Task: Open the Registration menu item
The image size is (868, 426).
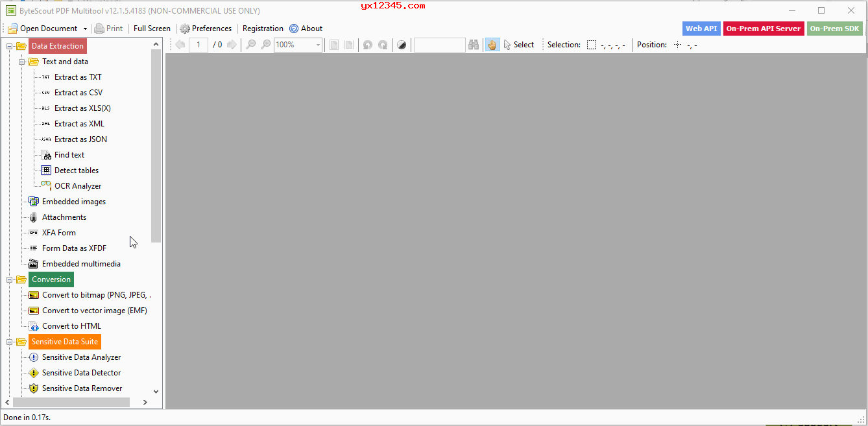Action: point(263,28)
